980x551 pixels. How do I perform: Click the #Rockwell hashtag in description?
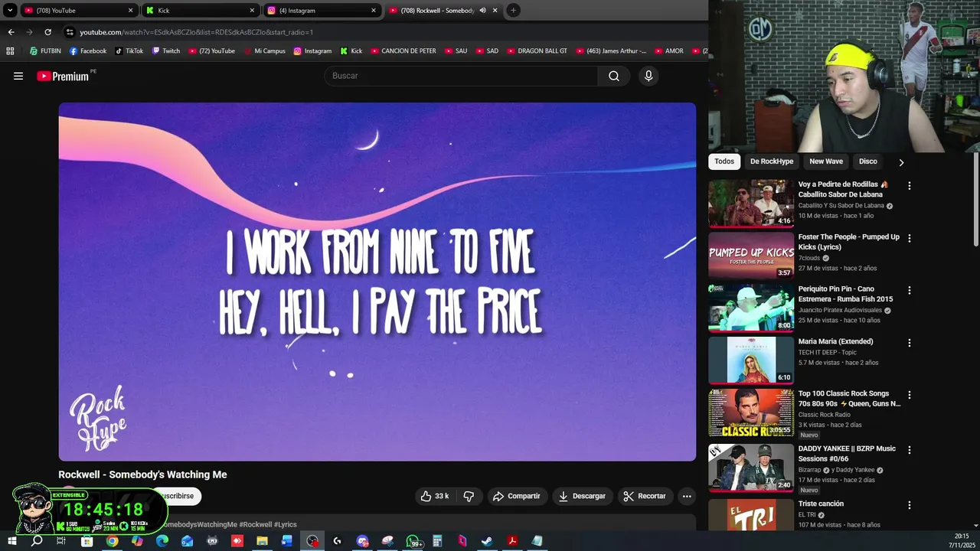click(255, 524)
